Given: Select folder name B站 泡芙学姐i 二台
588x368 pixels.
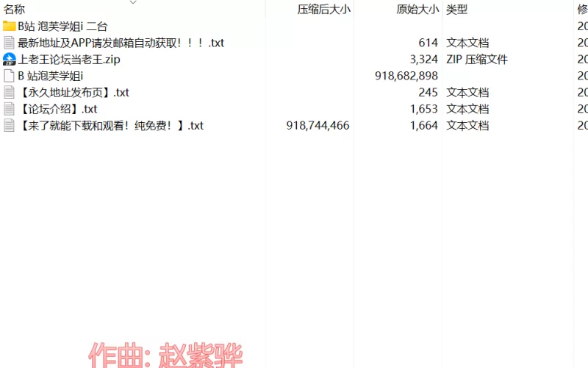Looking at the screenshot, I should (62, 26).
